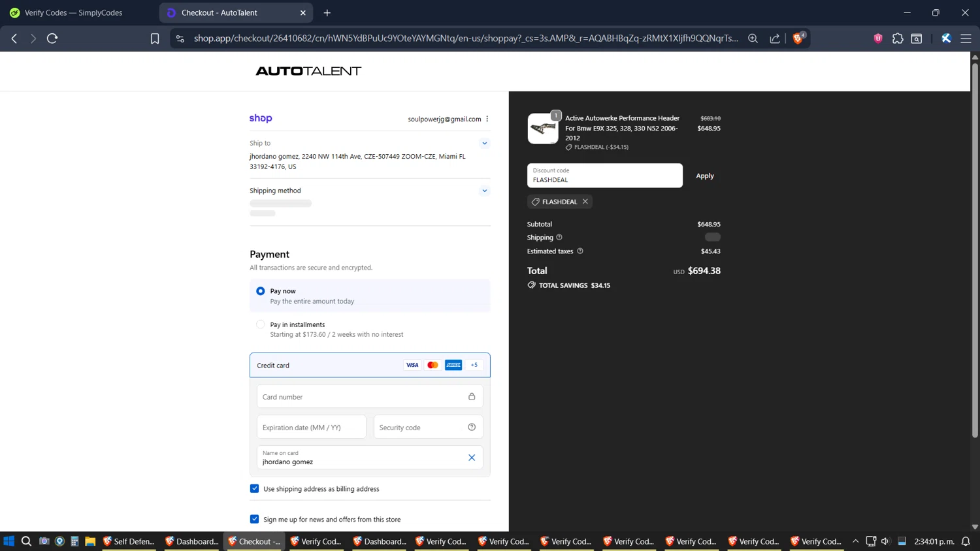
Task: Click the $694.38 total amount
Action: (x=704, y=271)
